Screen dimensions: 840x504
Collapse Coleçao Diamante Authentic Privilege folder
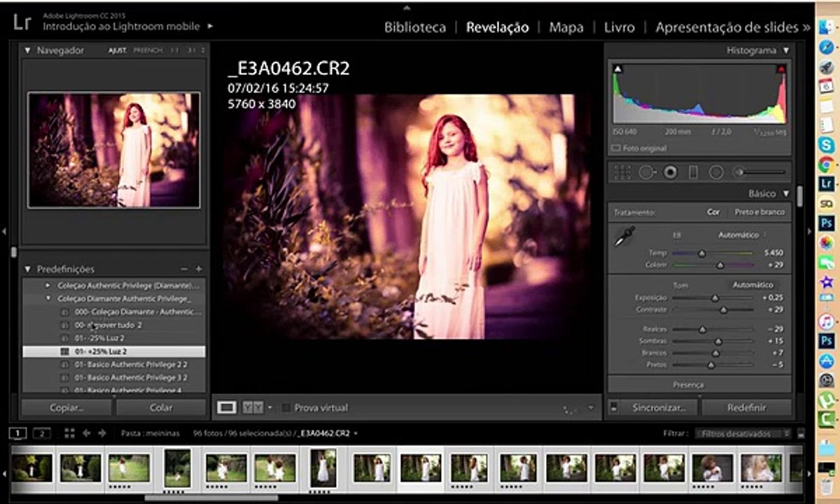pos(48,299)
